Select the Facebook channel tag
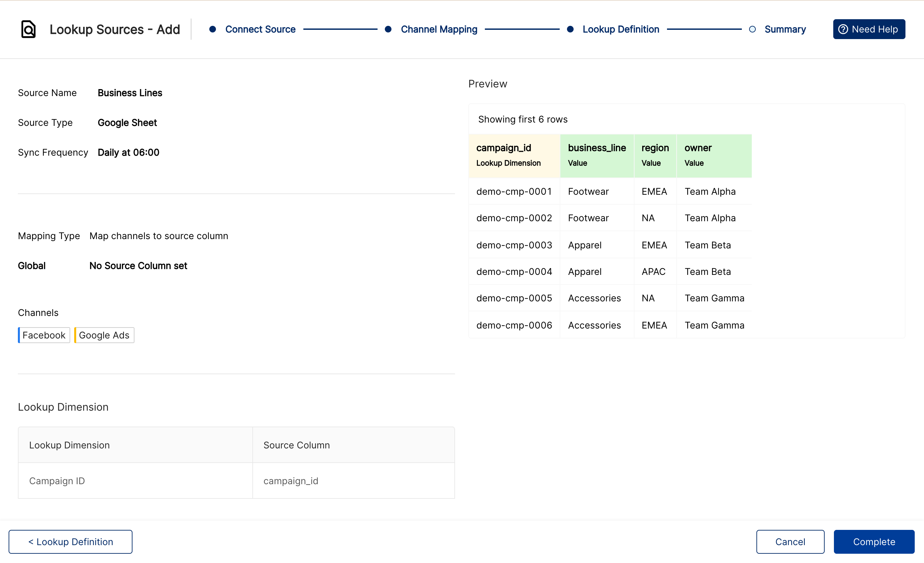924x563 pixels. pyautogui.click(x=44, y=335)
